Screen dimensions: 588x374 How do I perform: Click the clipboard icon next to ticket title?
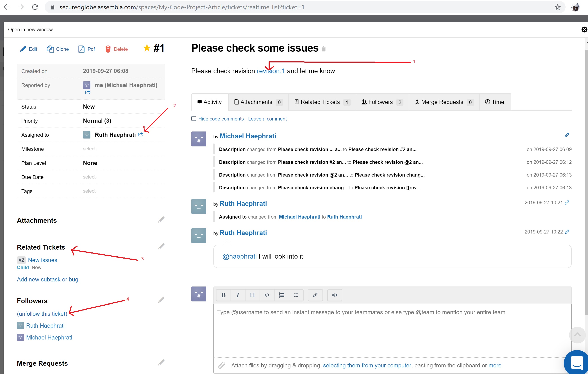(324, 49)
